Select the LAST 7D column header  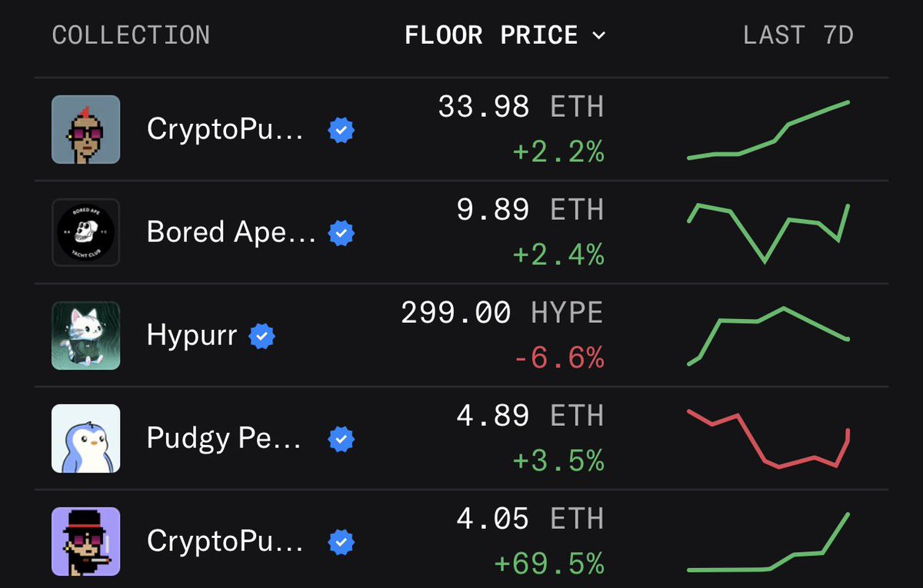(798, 35)
